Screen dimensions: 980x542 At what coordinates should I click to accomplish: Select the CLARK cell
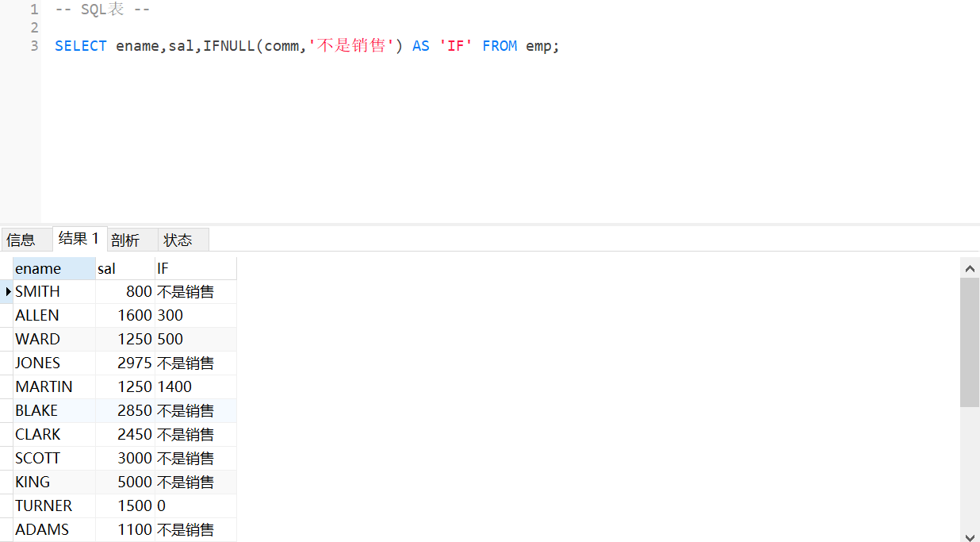pos(54,435)
